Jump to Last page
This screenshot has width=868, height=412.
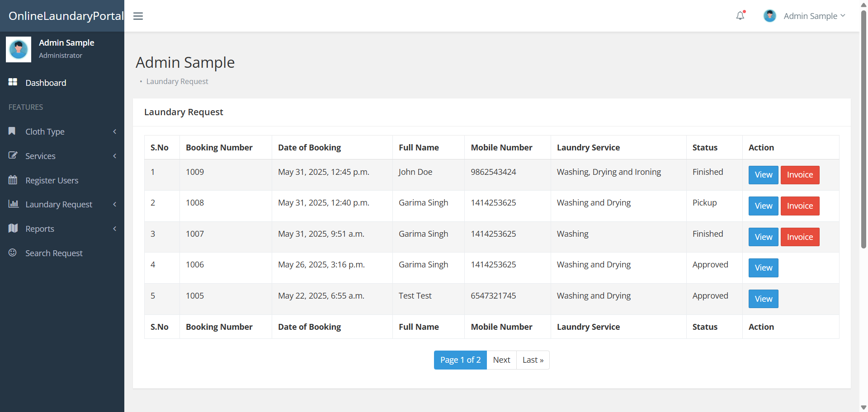533,360
